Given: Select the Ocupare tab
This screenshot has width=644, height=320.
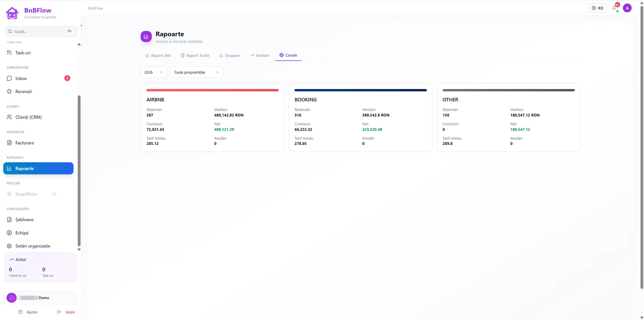Looking at the screenshot, I should pos(230,55).
